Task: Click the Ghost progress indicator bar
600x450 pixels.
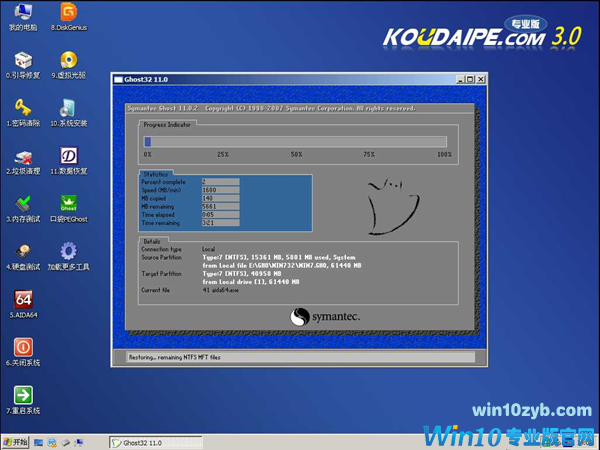Action: (295, 142)
